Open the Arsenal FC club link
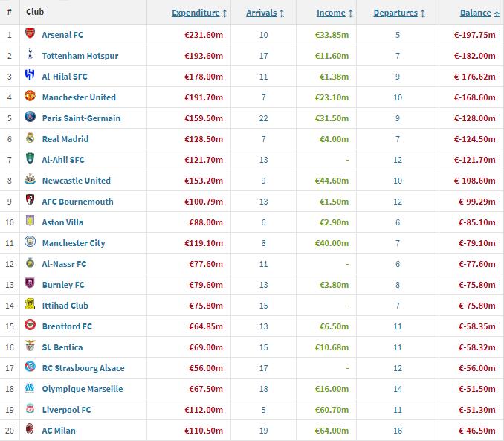This screenshot has width=504, height=441. tap(62, 35)
